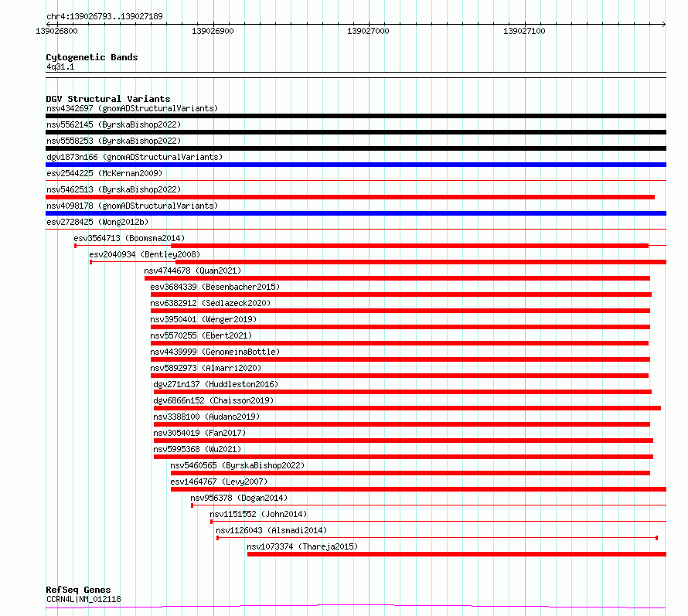Click nsv4439999 (GenomeinaBottle) label
688x616 pixels.
215,352
